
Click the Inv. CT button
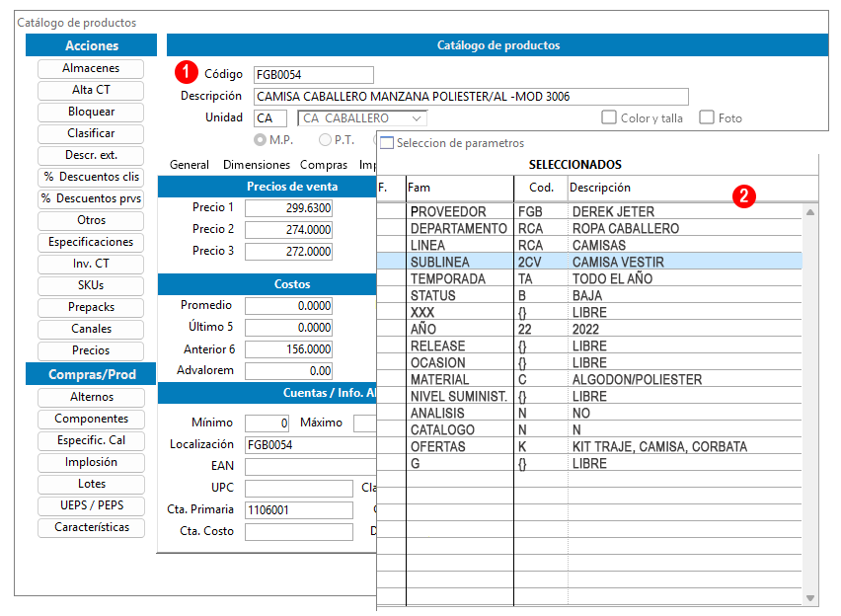coord(91,264)
